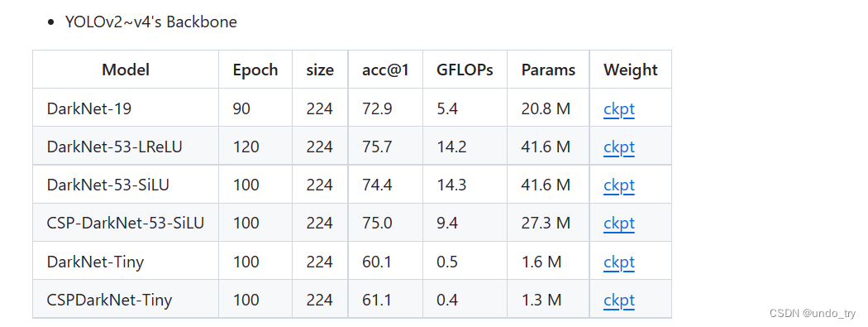Viewport: 868px width, 327px height.
Task: Select the CSP-DarkNet-53-SiLU model name cell
Action: [x=126, y=223]
